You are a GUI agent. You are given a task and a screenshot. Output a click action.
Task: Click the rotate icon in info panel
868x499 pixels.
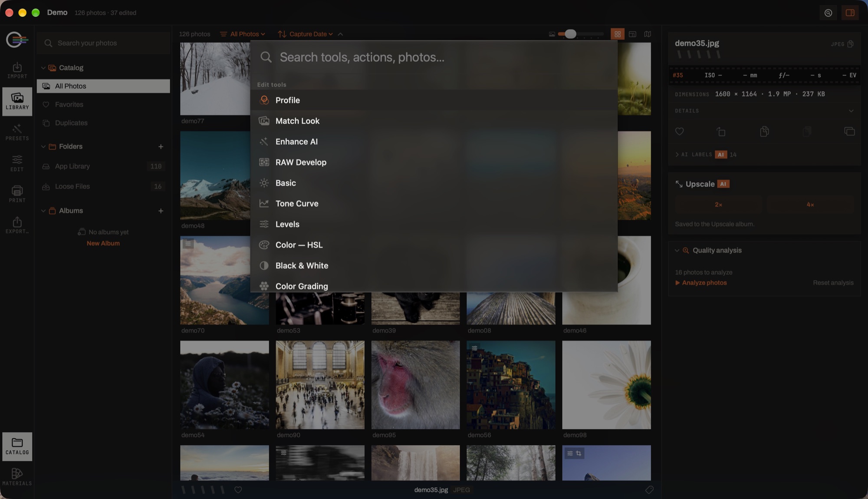tap(721, 131)
